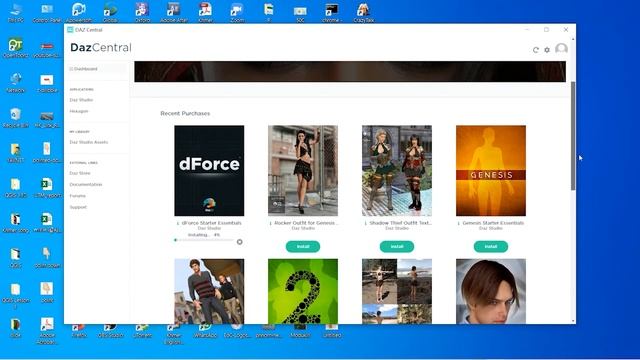
Task: Click the dForce Starter Essentials title
Action: tap(211, 223)
